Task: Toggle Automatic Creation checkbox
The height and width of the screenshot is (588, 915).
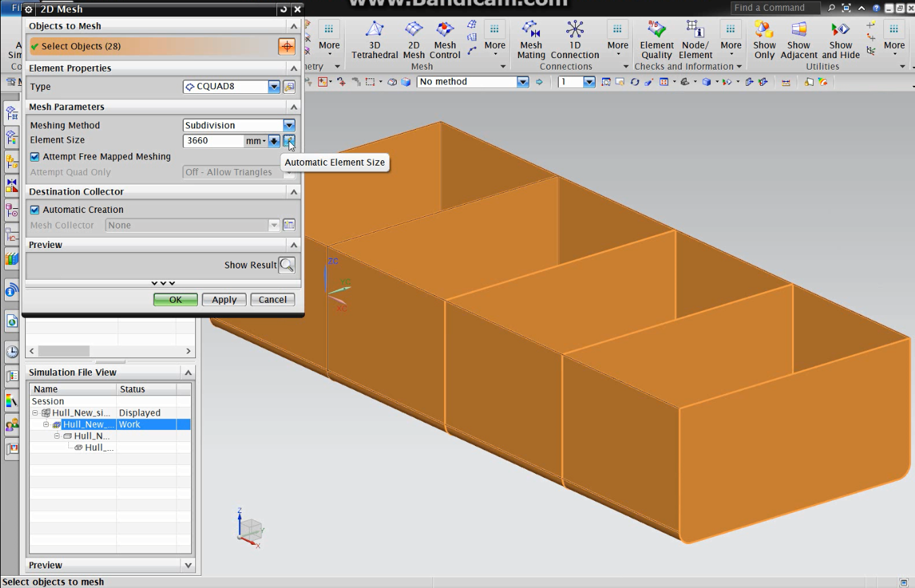Action: (x=35, y=210)
